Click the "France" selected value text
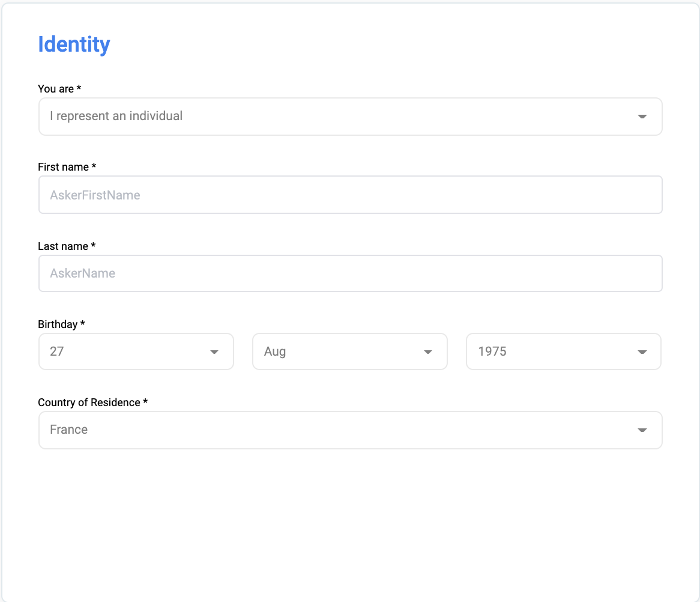The width and height of the screenshot is (700, 602). [69, 430]
